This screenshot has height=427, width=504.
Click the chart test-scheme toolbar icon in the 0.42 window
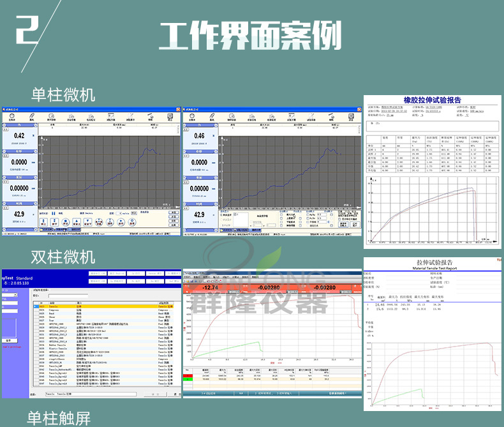(111, 116)
